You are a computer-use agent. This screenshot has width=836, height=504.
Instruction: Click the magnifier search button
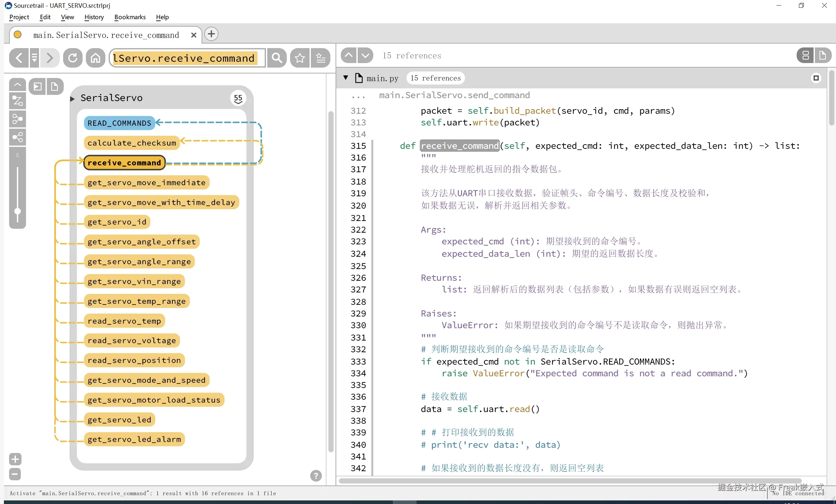point(277,58)
